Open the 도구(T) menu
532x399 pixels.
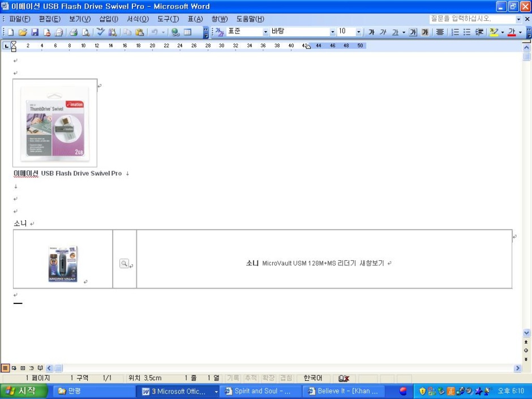tap(168, 19)
